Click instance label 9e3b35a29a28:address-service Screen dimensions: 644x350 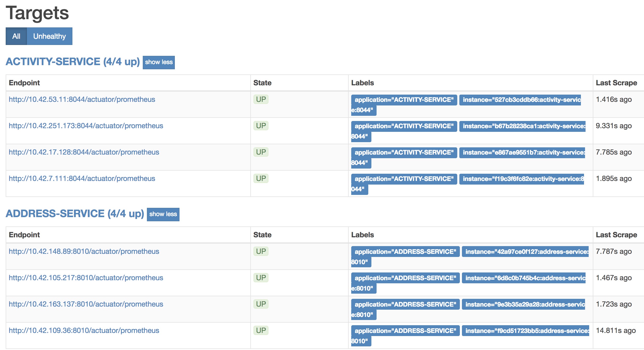click(523, 305)
